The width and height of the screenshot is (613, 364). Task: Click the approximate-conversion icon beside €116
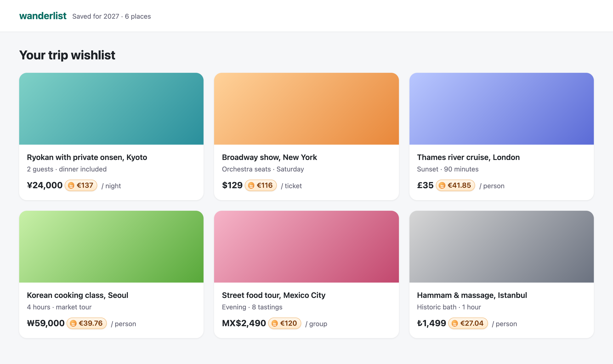point(251,186)
